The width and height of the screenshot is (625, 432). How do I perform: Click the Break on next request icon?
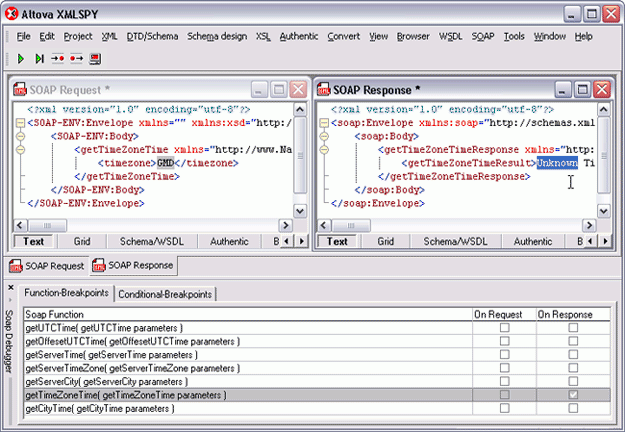tap(57, 59)
